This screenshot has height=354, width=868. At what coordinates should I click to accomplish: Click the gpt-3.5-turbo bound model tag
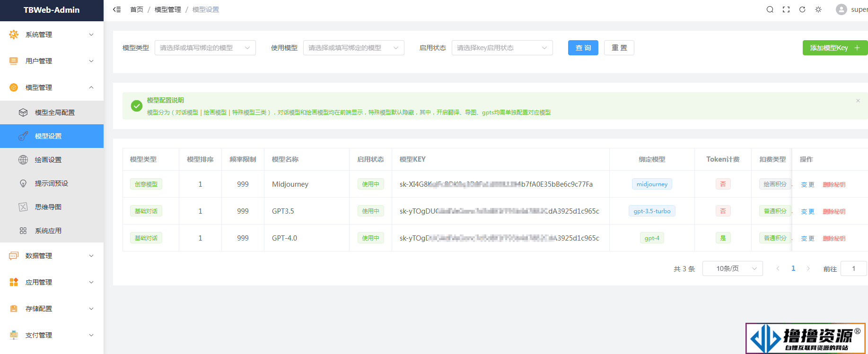pyautogui.click(x=652, y=211)
